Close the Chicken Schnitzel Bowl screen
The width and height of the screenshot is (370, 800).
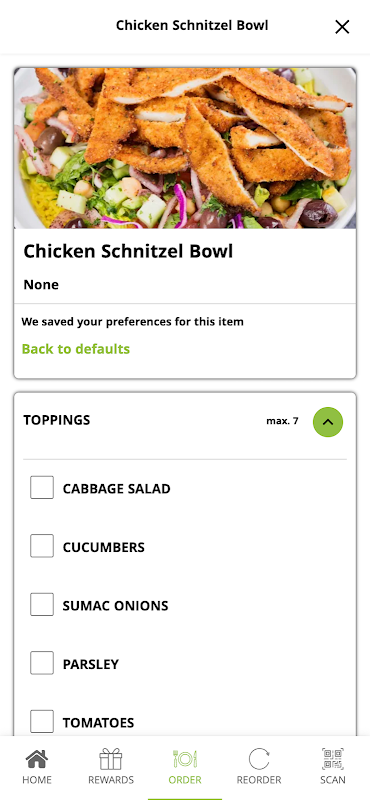(x=342, y=27)
